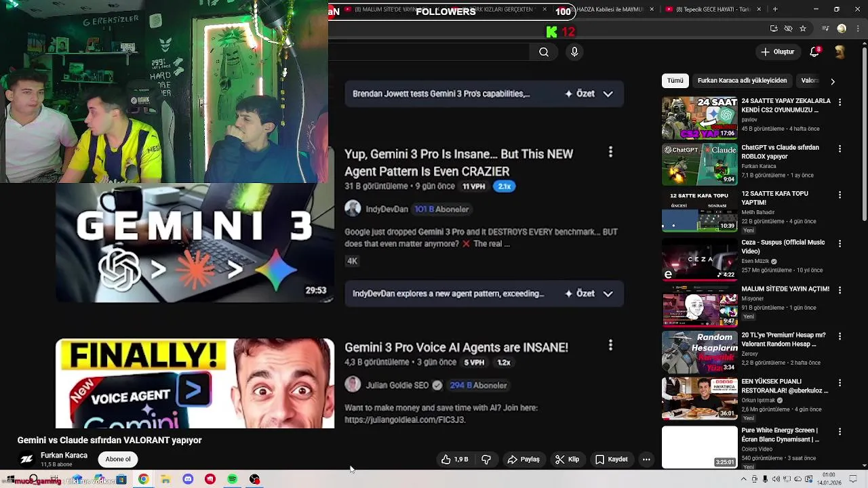This screenshot has width=868, height=488.
Task: Open Gemini 3 Pro Voice AI Agents title
Action: click(456, 347)
